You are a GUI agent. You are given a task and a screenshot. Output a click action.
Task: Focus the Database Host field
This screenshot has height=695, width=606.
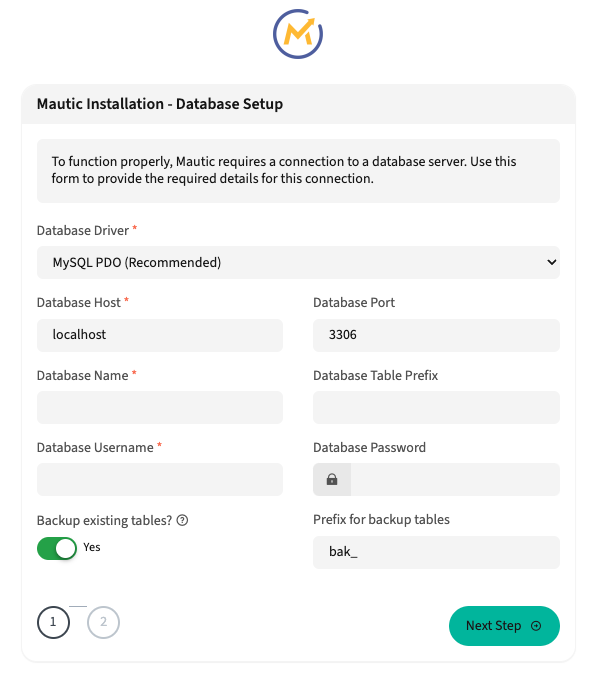click(x=160, y=335)
